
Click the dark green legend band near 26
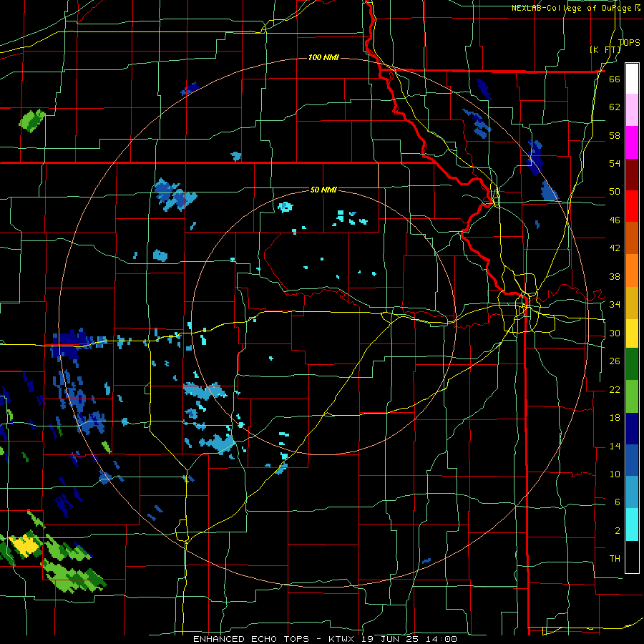[632, 364]
